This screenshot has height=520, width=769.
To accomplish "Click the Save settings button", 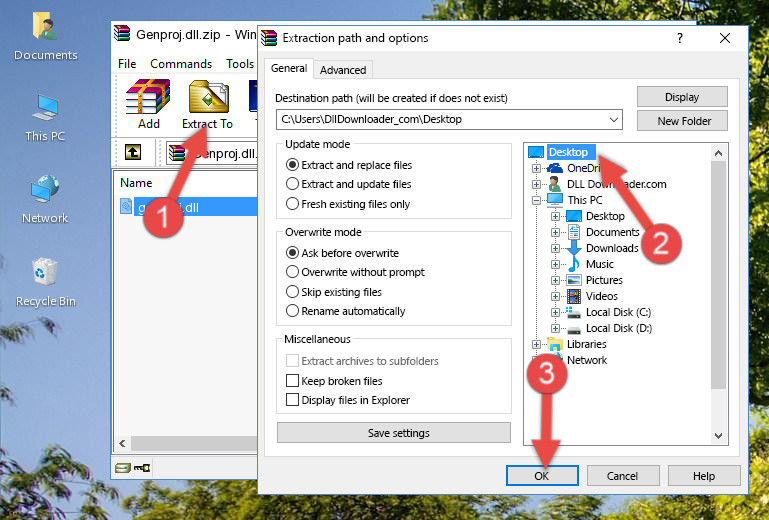I will pyautogui.click(x=393, y=433).
